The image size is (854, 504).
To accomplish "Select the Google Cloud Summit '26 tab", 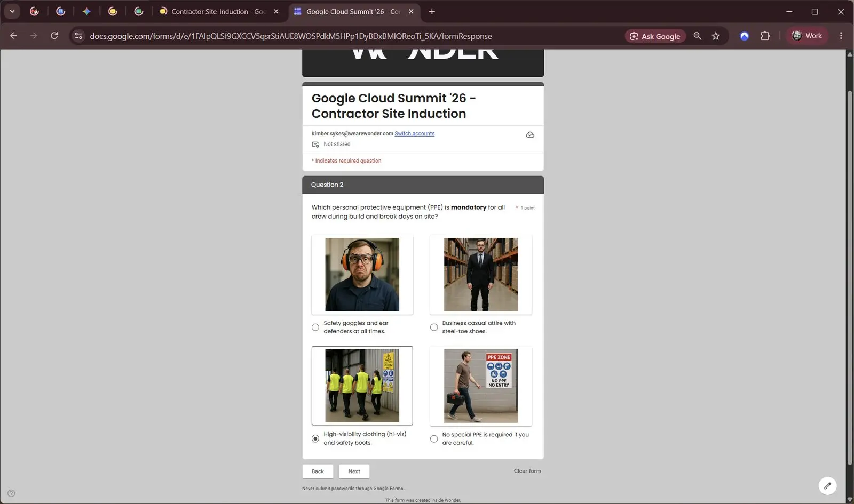I will click(354, 11).
